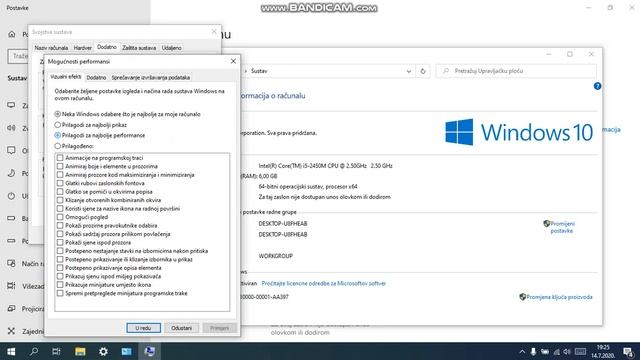Expand the Sustav address bar dropdown
The height and width of the screenshot is (360, 640).
[409, 71]
